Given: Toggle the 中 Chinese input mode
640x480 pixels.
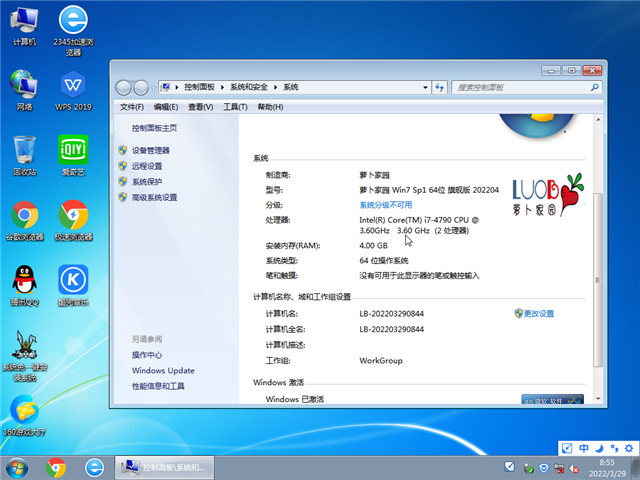Looking at the screenshot, I should tap(584, 448).
